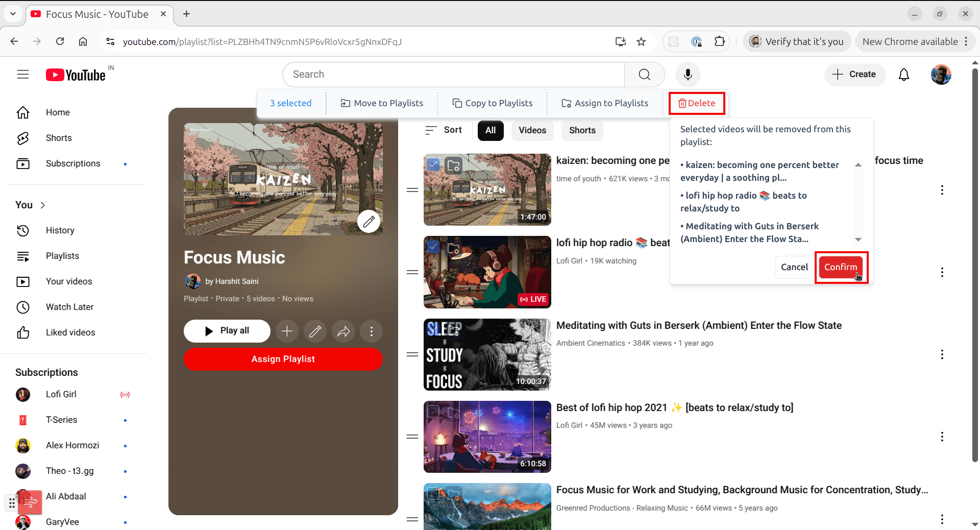This screenshot has height=530, width=980.
Task: Select the All filter chip
Action: point(490,130)
